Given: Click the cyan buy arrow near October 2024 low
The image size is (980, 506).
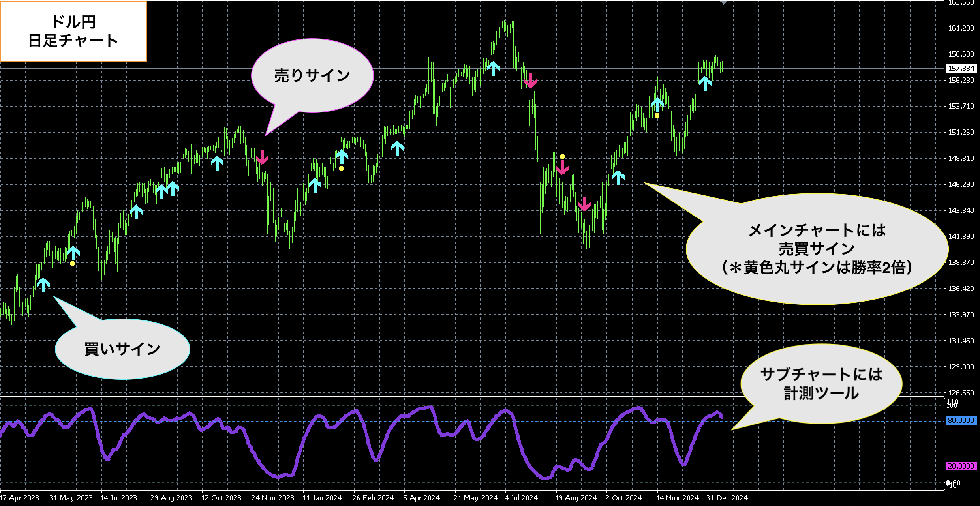Looking at the screenshot, I should click(618, 177).
